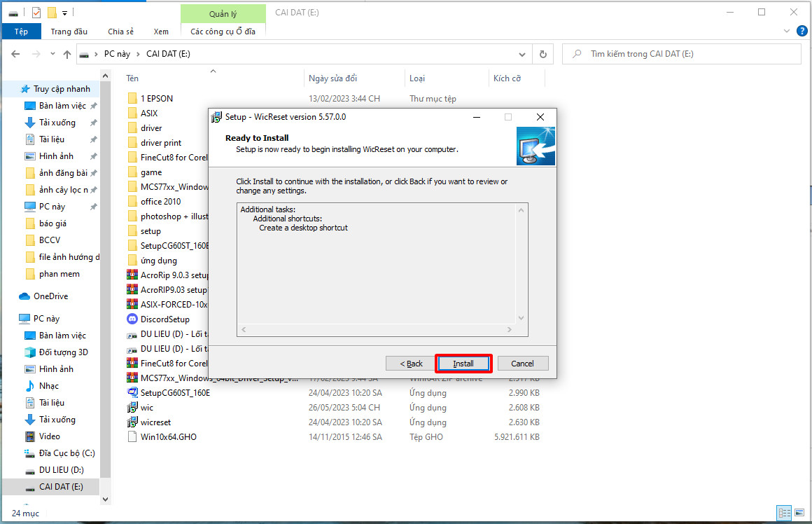The height and width of the screenshot is (524, 812).
Task: Select the Win10x64.GHO file icon
Action: [132, 437]
